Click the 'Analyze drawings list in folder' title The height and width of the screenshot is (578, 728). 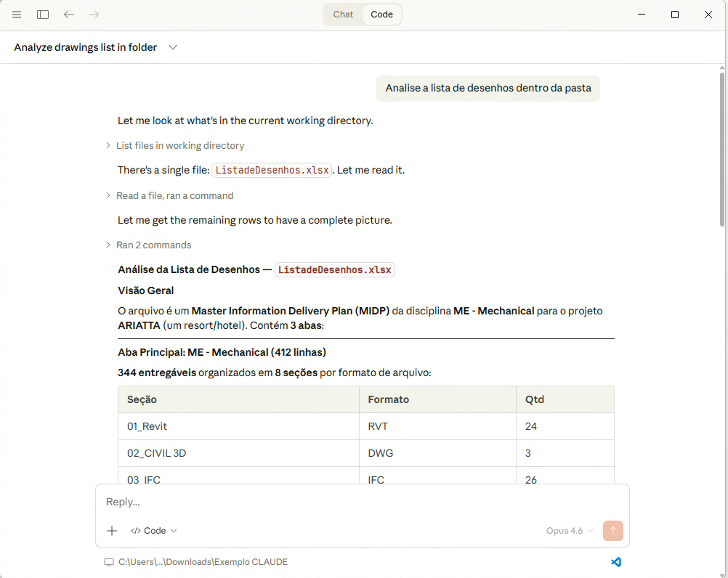(x=86, y=47)
